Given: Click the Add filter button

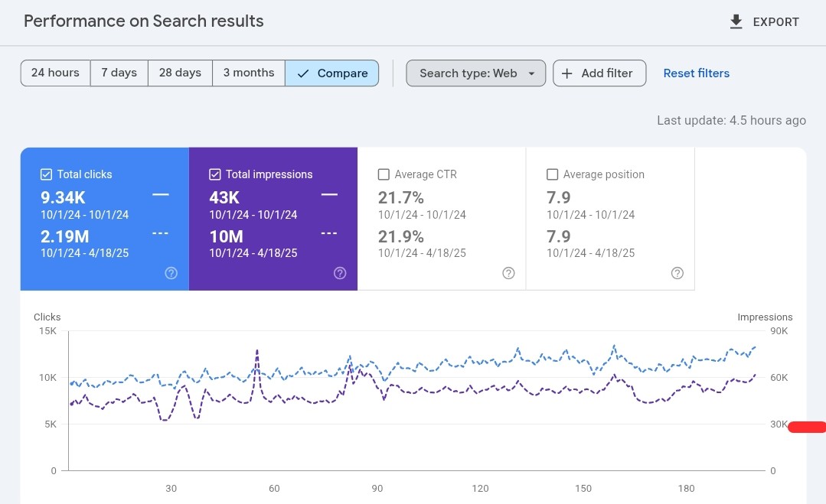Looking at the screenshot, I should (x=599, y=73).
